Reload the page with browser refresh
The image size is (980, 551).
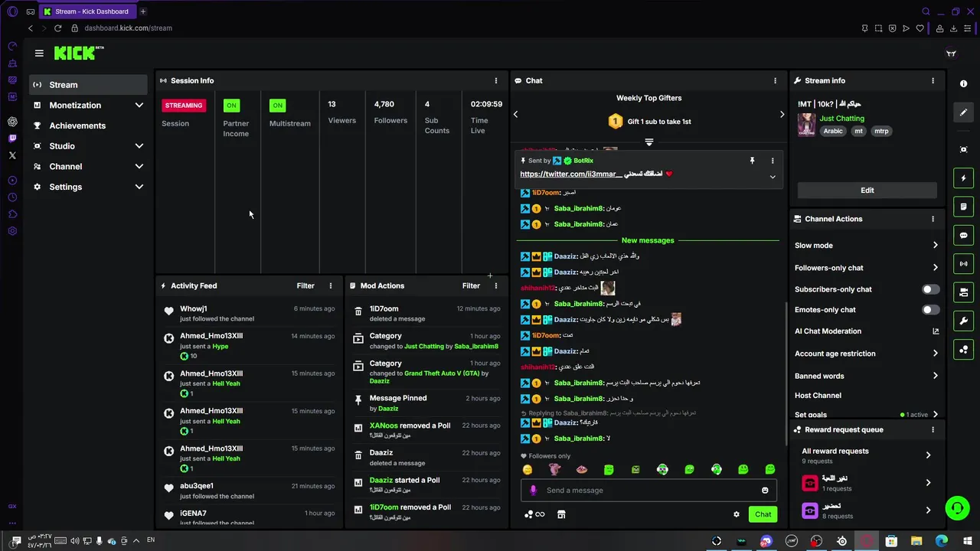click(x=57, y=28)
